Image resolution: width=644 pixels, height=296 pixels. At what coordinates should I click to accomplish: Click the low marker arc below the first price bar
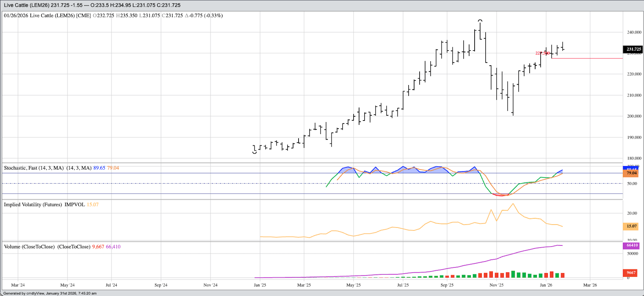click(255, 152)
